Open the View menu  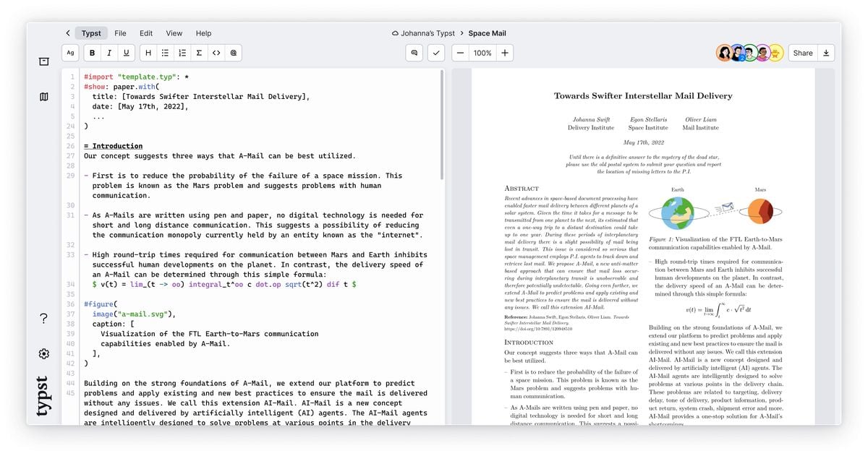(174, 33)
